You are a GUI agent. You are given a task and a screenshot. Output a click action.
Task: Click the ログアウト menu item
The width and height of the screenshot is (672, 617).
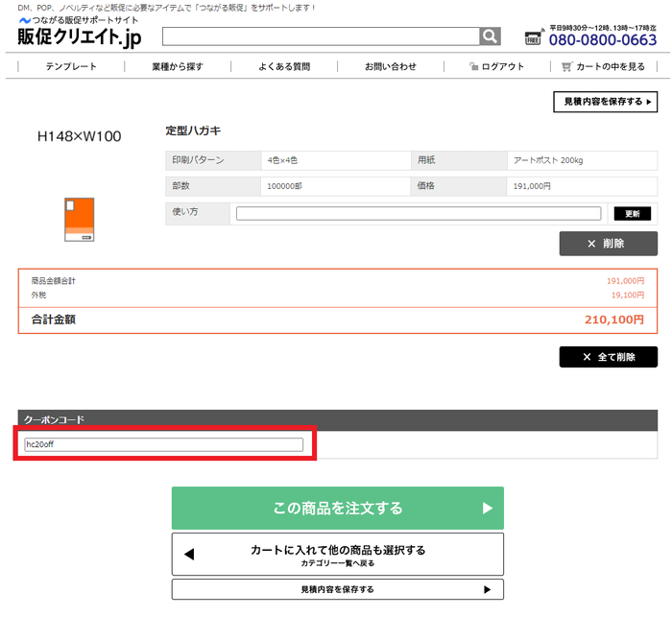click(496, 66)
